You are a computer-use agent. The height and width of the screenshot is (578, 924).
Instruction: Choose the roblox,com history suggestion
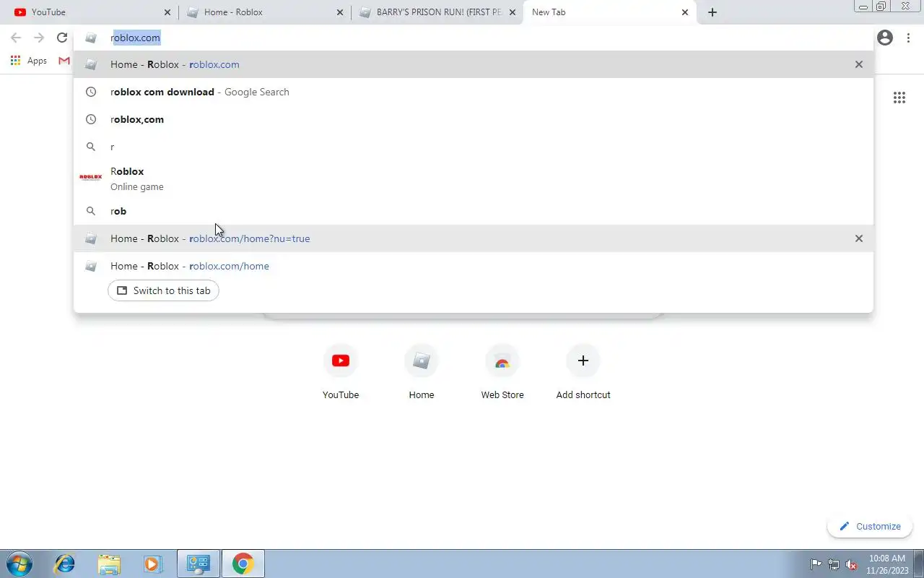[x=473, y=119]
